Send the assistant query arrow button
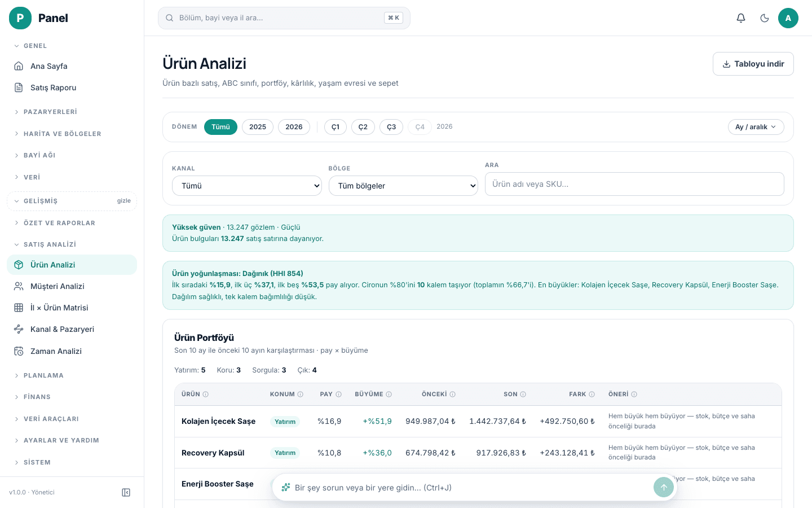This screenshot has height=508, width=812. coord(664,488)
